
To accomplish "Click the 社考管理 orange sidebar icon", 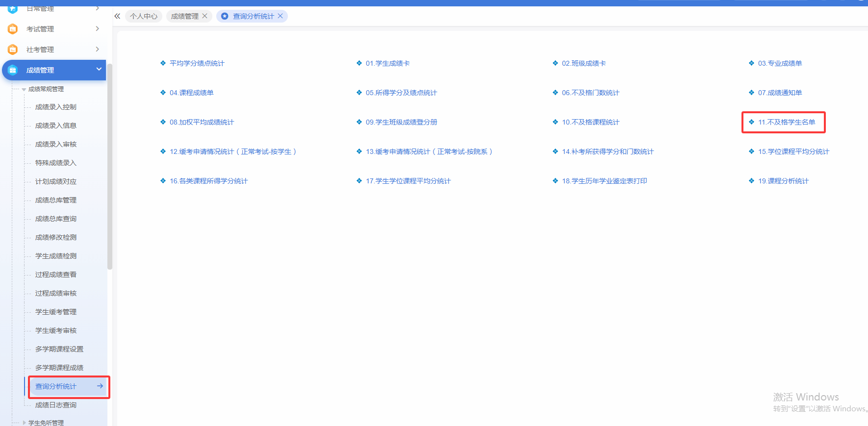I will [13, 50].
